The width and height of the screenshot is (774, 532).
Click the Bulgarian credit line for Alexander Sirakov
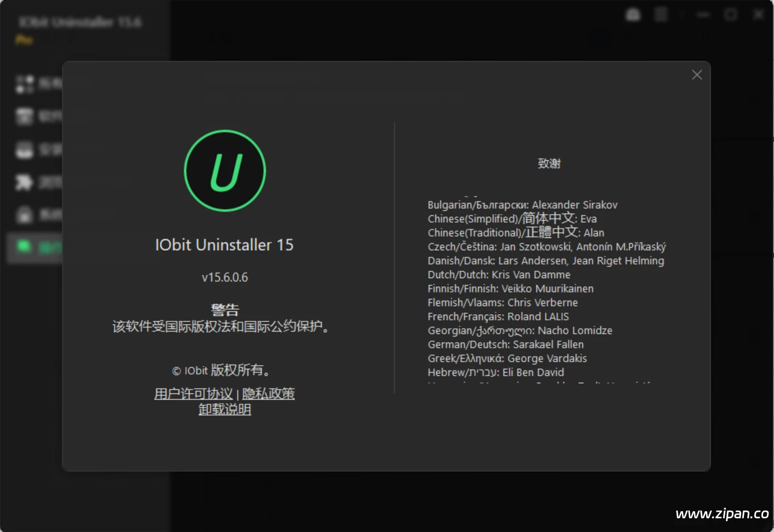coord(522,205)
